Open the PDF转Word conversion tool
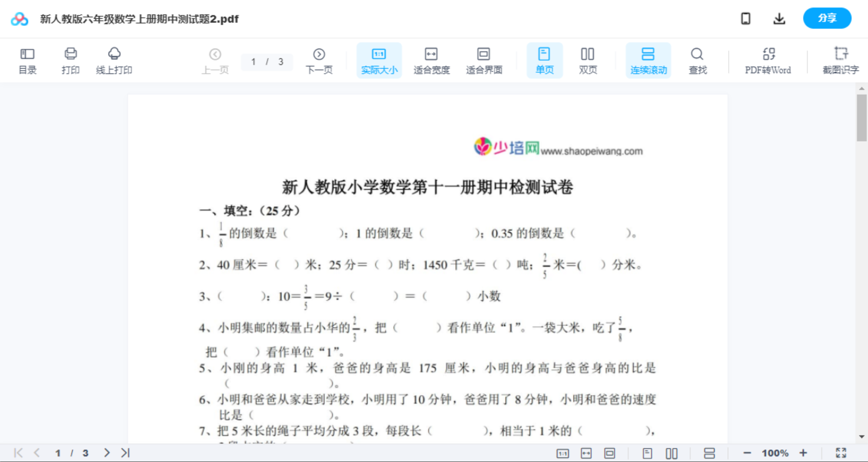This screenshot has width=868, height=462. pyautogui.click(x=767, y=59)
